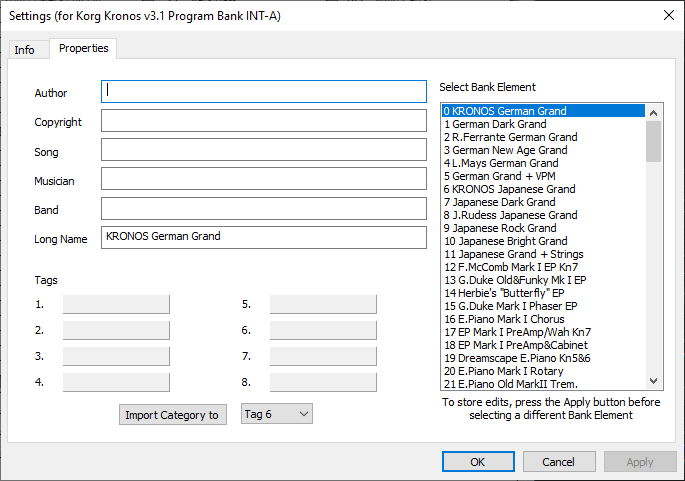Pick '4 L.Mays German Grand'
The image size is (685, 481).
(x=543, y=163)
